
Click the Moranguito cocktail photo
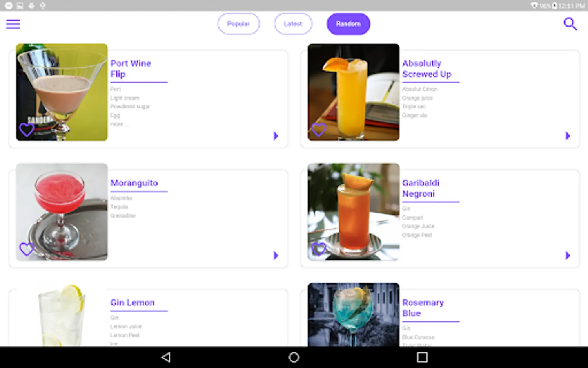tap(62, 212)
